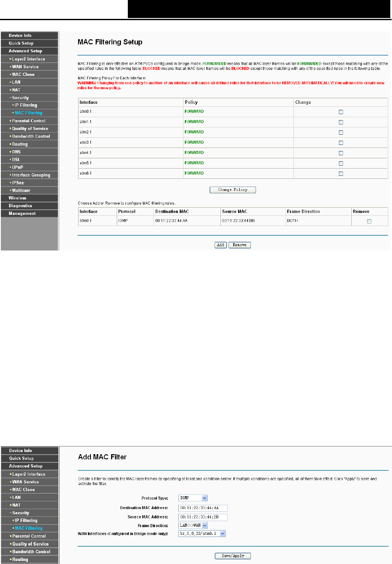
Task: Click the atm6.1 interface cell
Action: coord(130,173)
